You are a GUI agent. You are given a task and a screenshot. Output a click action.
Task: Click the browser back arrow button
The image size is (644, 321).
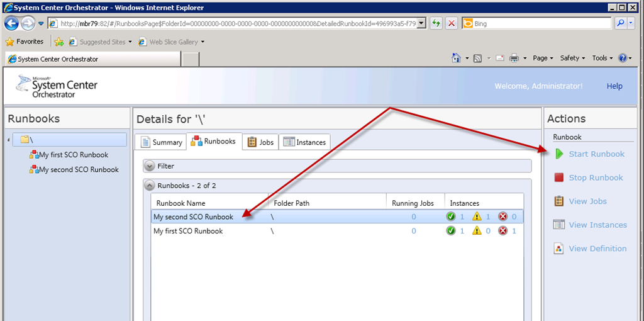point(11,23)
